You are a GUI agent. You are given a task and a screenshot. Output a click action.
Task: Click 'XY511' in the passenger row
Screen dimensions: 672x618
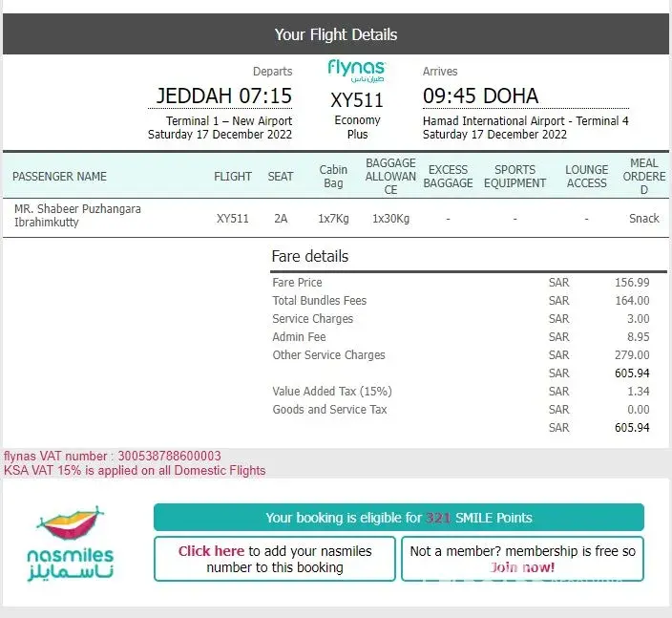tap(233, 219)
